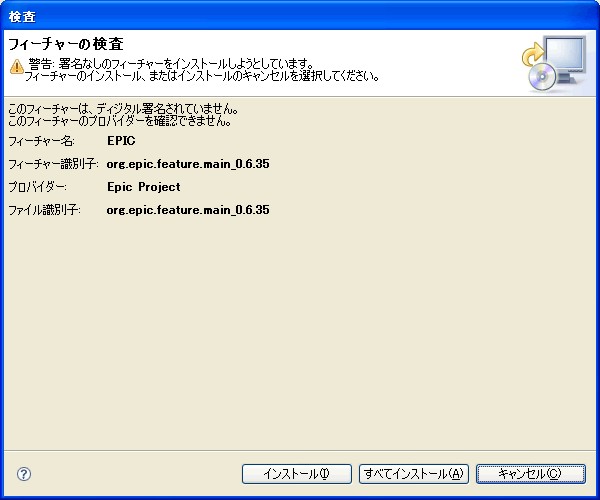
Task: Click the instruction line フィーチャーのインストール、または…
Action: 202,76
